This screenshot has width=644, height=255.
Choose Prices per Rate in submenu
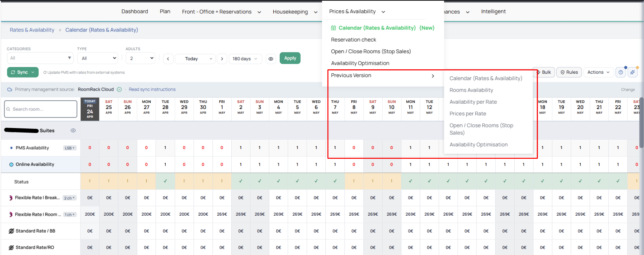[467, 114]
